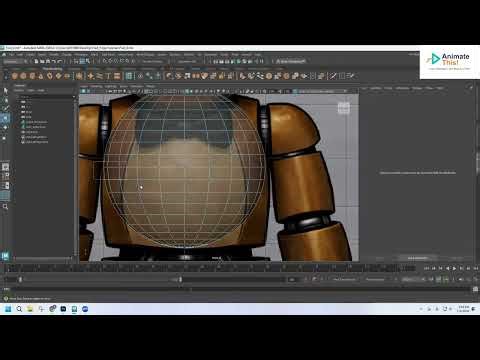Create a polygon cone from the shelf
The height and width of the screenshot is (360, 480).
(x=41, y=76)
